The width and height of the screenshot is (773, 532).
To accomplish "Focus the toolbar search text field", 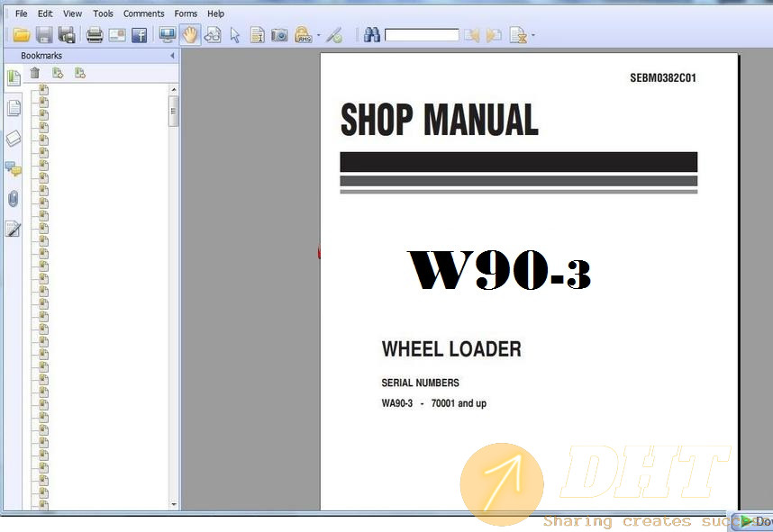I will point(422,35).
